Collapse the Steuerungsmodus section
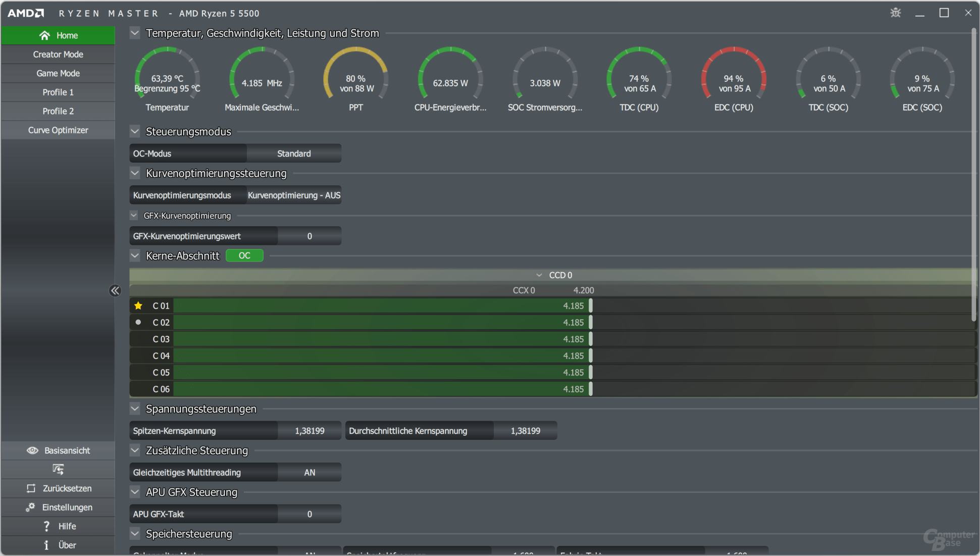The image size is (980, 556). [x=135, y=132]
